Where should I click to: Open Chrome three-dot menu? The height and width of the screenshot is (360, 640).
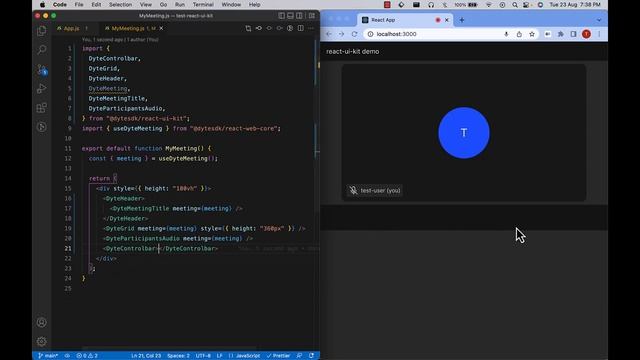599,34
